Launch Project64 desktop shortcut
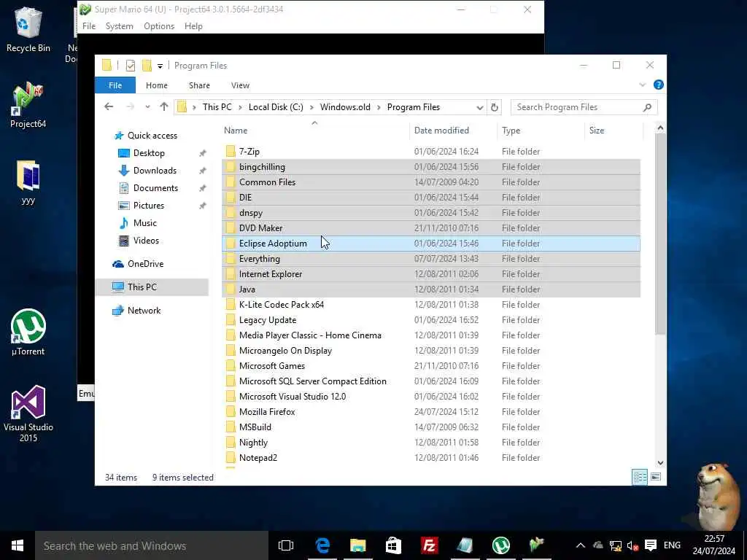Viewport: 747px width, 560px height. 28,105
